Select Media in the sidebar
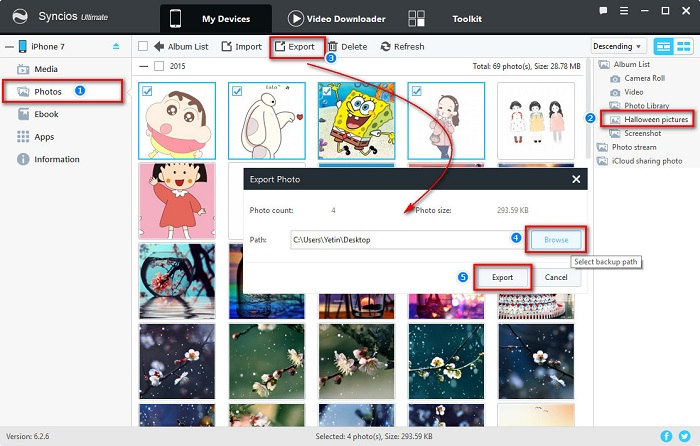Screen dimensions: 700x446 pyautogui.click(x=46, y=69)
